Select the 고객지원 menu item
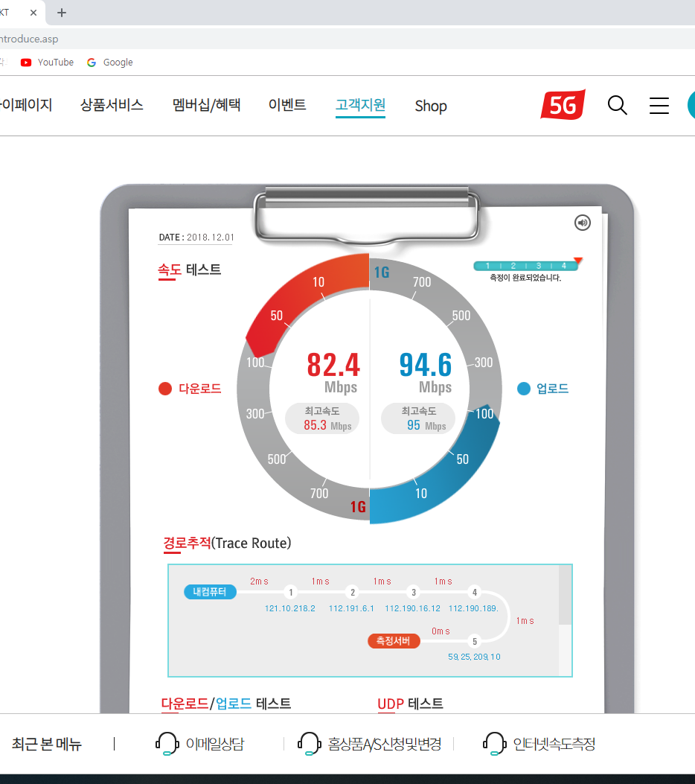 360,106
